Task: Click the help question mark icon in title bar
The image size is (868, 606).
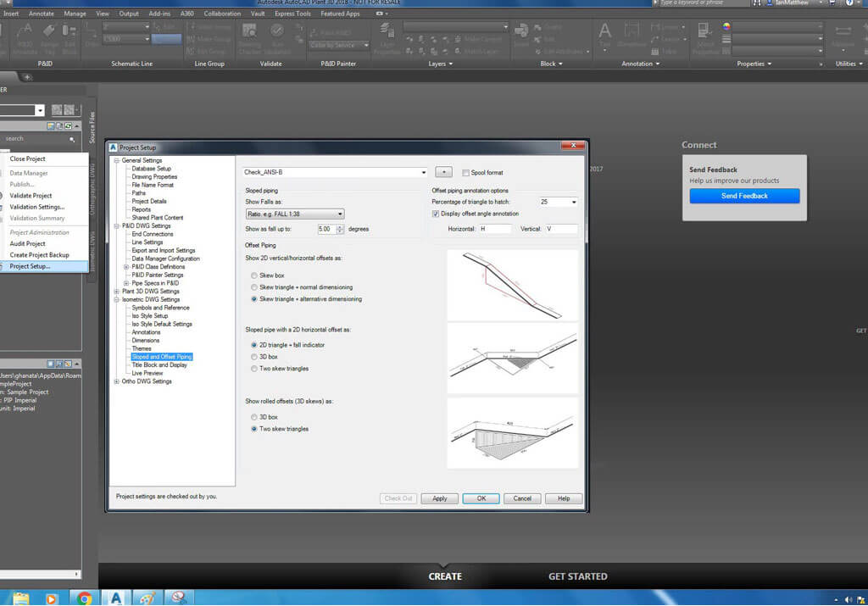Action: (x=849, y=3)
